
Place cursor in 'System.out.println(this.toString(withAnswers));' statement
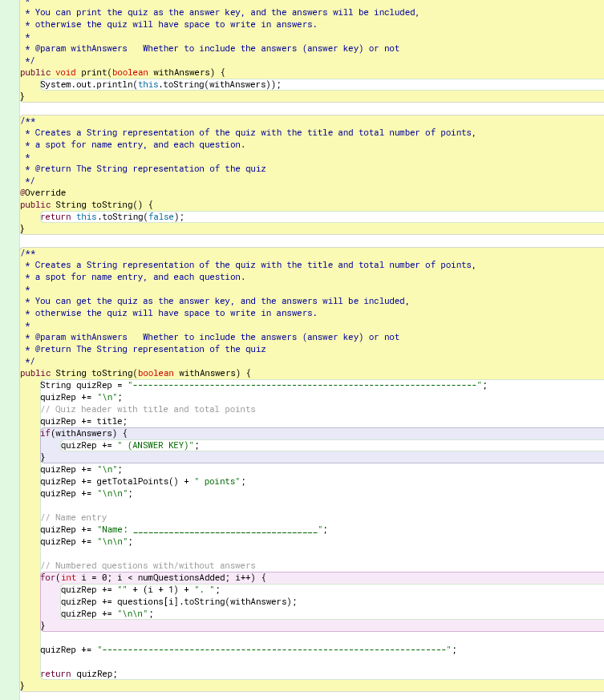(x=160, y=84)
